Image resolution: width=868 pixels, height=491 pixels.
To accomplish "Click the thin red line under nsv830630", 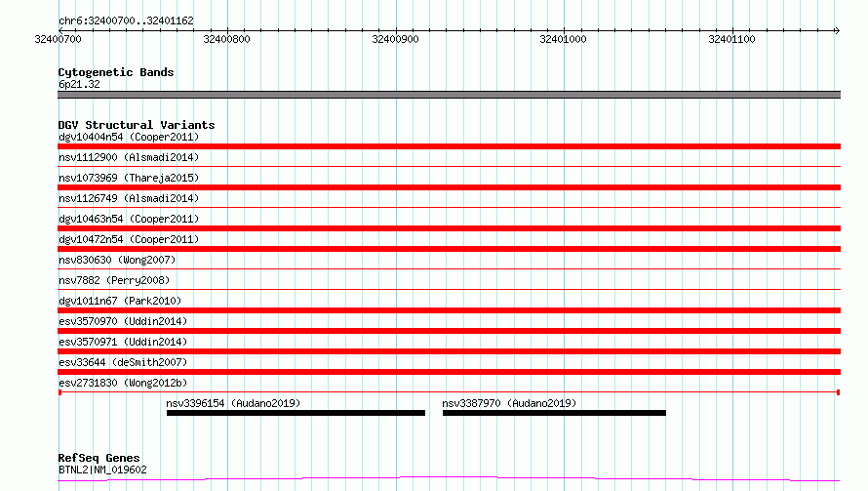I will click(x=449, y=268).
